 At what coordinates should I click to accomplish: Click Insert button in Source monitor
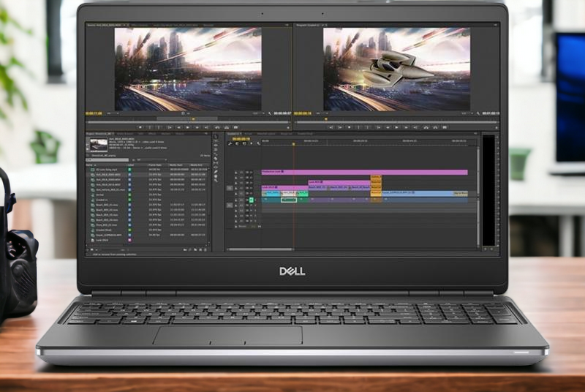217,127
